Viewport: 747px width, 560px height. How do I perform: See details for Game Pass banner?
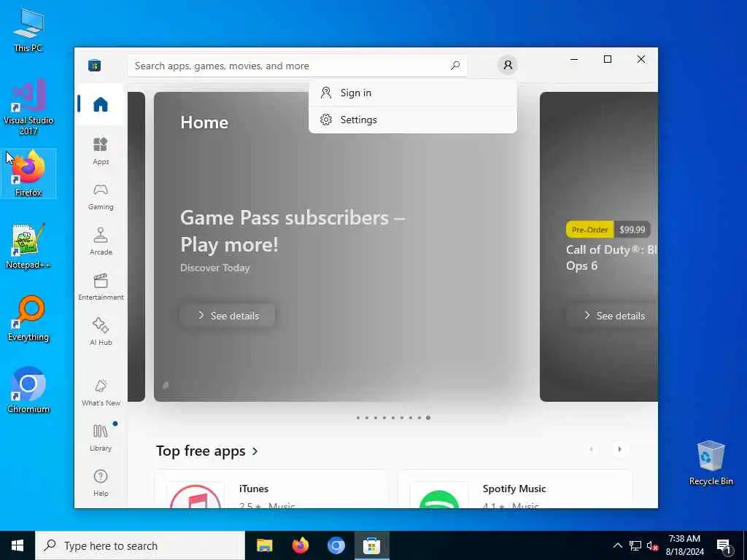pos(228,316)
